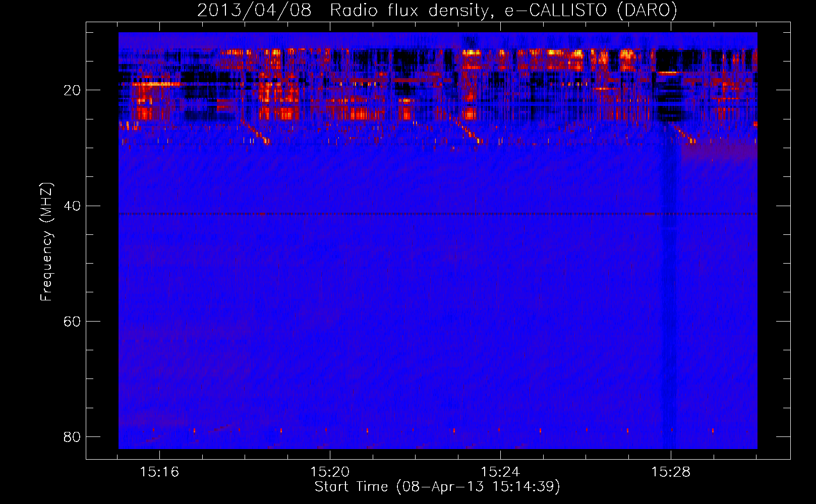The height and width of the screenshot is (504, 816).
Task: Click the '20' frequency tick label
Action: click(72, 90)
